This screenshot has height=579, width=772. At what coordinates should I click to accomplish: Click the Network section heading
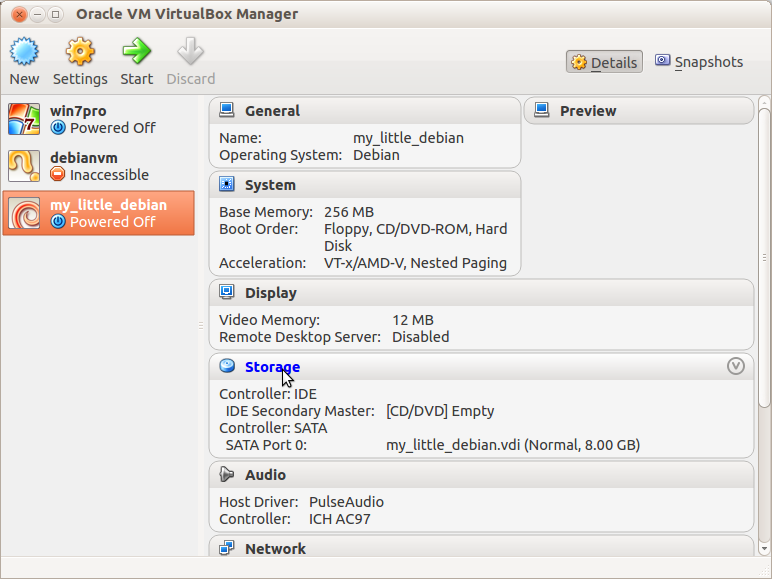[x=275, y=549]
